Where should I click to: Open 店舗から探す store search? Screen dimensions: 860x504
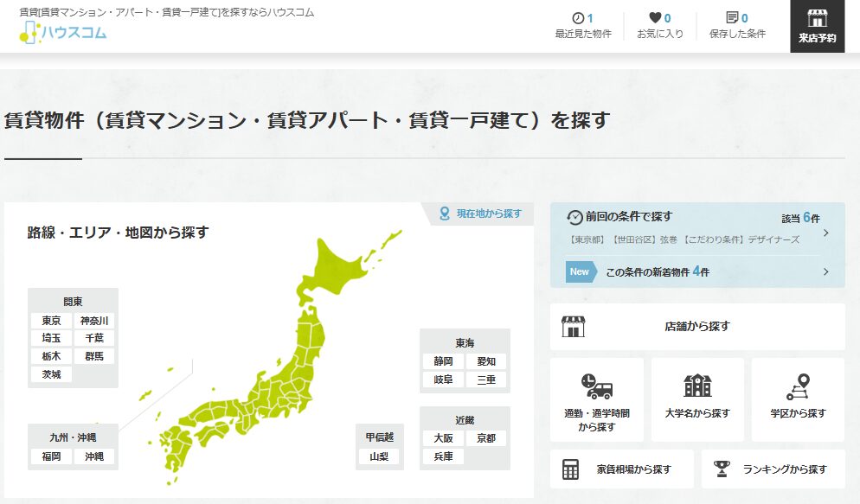[x=696, y=327]
